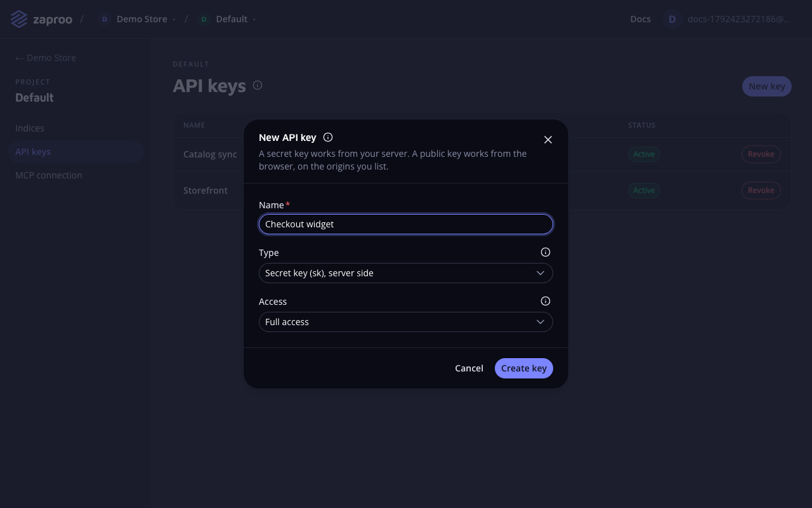Click the Default project avatar icon in breadcrumb
The height and width of the screenshot is (508, 812).
204,19
